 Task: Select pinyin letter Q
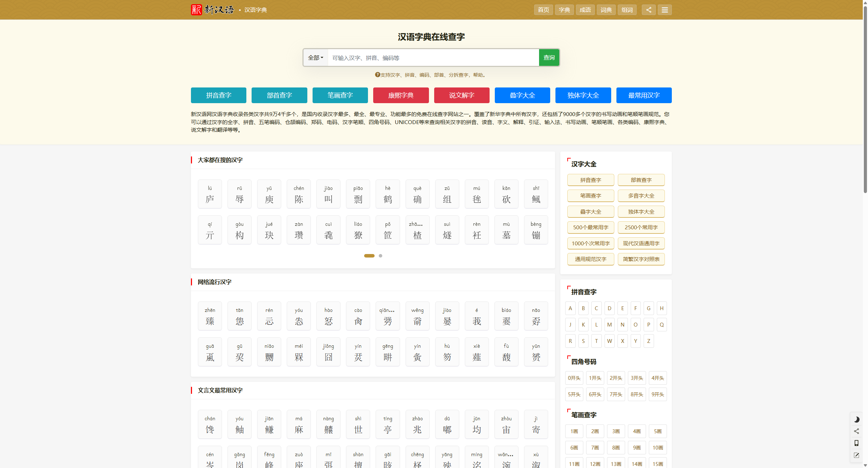662,325
